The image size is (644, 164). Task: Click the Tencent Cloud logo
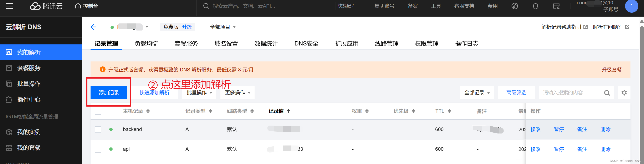46,6
